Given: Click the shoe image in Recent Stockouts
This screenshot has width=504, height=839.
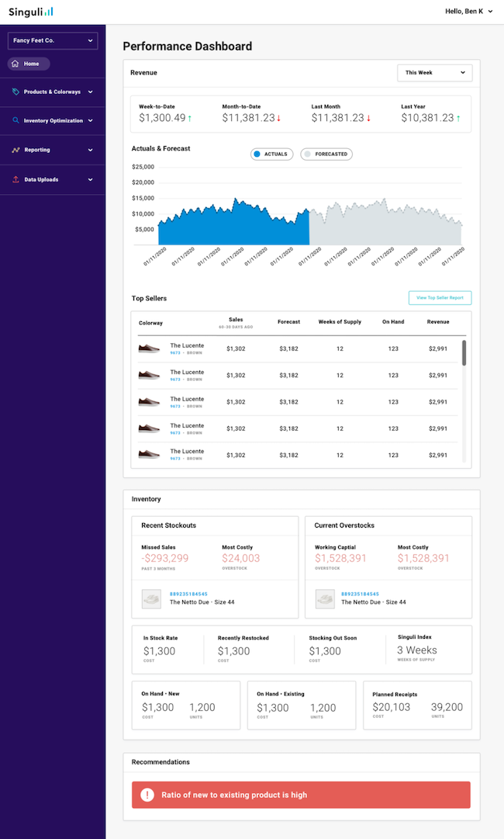Looking at the screenshot, I should coord(151,598).
